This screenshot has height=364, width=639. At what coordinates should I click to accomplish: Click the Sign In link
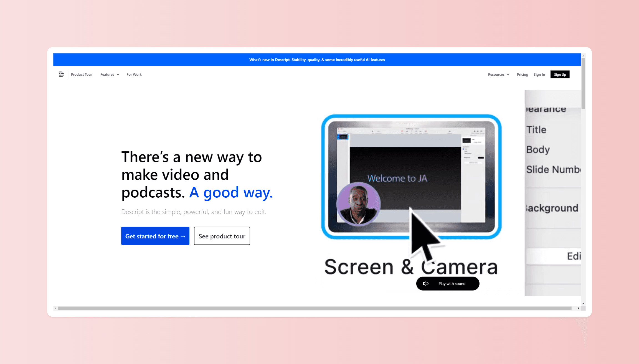tap(539, 74)
